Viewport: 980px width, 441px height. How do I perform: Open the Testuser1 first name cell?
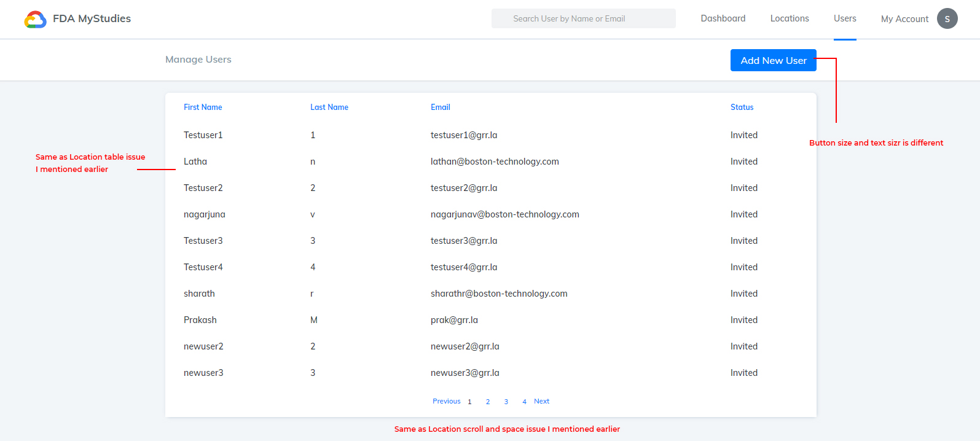(x=203, y=135)
